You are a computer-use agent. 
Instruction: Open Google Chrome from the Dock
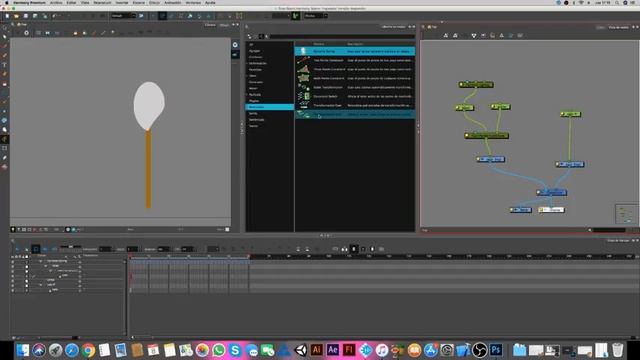coord(88,350)
